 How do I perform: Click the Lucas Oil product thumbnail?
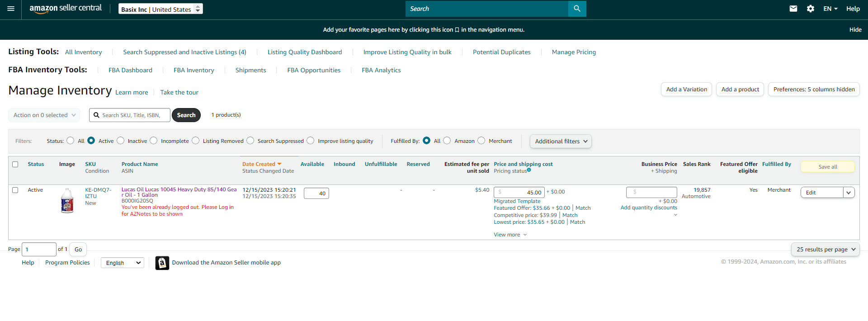click(x=67, y=201)
